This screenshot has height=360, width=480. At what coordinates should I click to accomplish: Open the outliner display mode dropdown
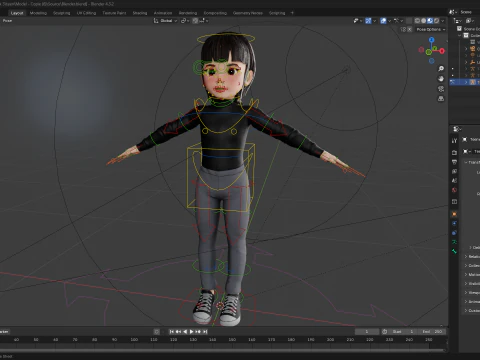point(458,21)
